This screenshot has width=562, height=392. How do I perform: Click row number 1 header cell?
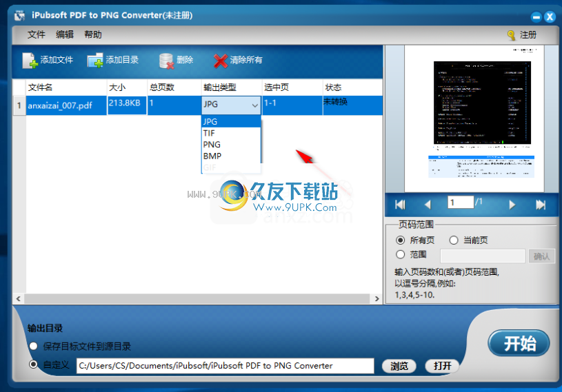[19, 105]
